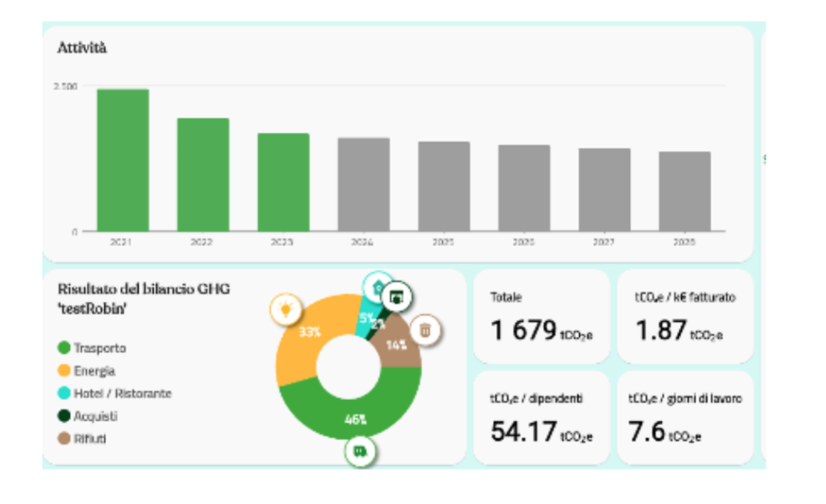Click the Rifiuti legend label
The height and width of the screenshot is (504, 826).
click(x=90, y=439)
